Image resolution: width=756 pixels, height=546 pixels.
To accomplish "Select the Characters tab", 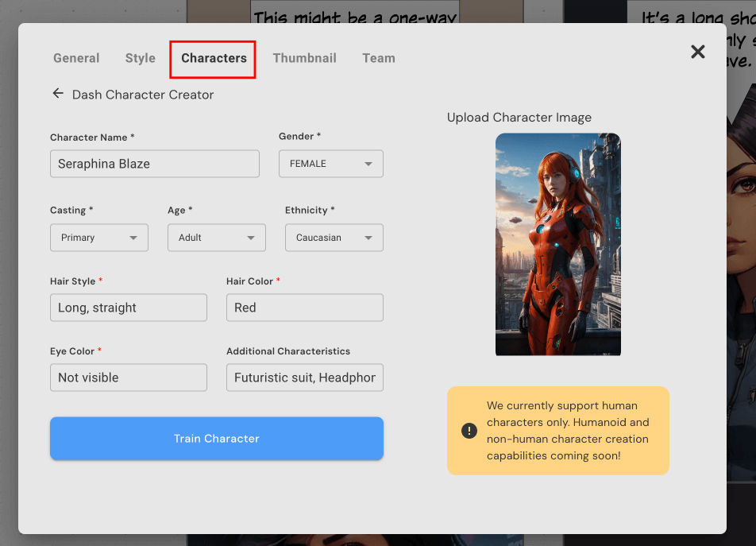I will tap(214, 58).
